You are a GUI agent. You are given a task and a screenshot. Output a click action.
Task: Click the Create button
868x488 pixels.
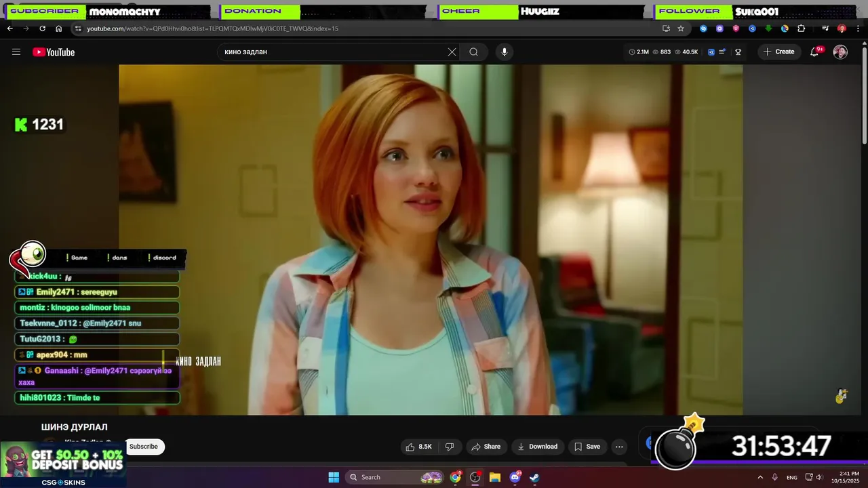click(x=778, y=52)
